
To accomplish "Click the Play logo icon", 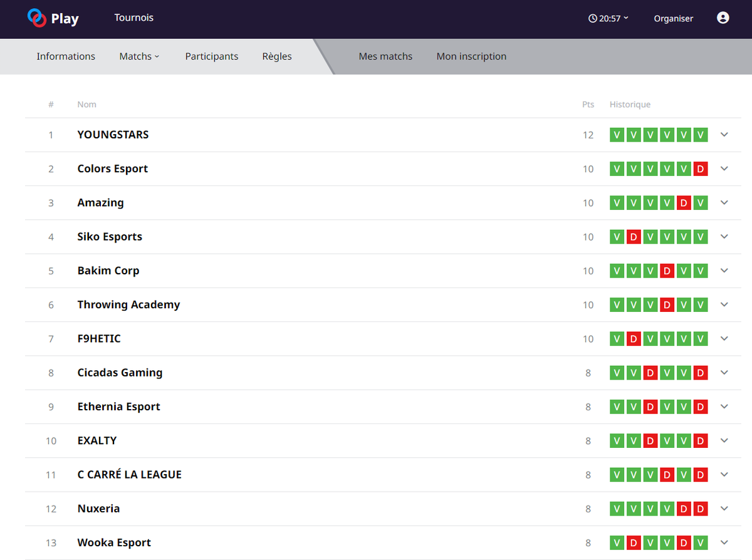I will [37, 18].
